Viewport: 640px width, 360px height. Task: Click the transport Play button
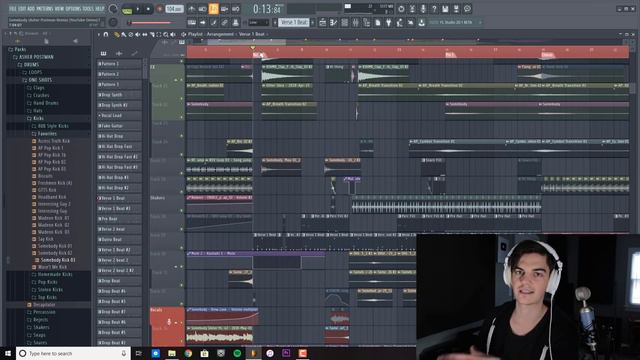pos(138,9)
